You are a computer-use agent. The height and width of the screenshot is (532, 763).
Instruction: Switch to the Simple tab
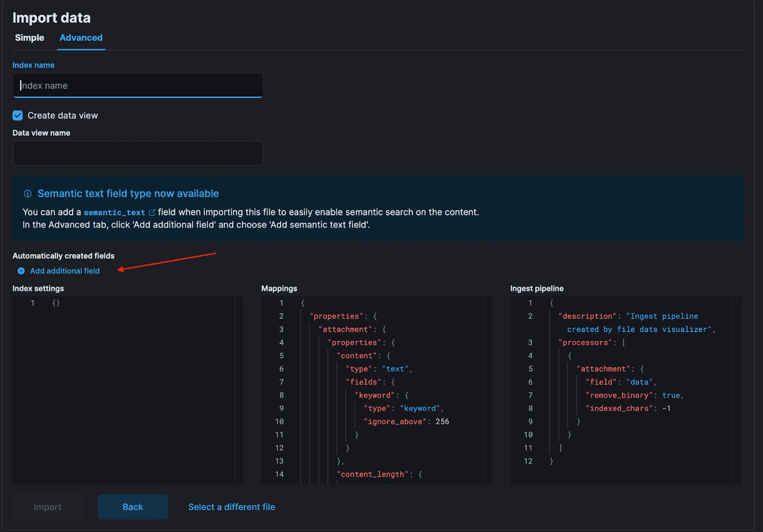coord(30,38)
